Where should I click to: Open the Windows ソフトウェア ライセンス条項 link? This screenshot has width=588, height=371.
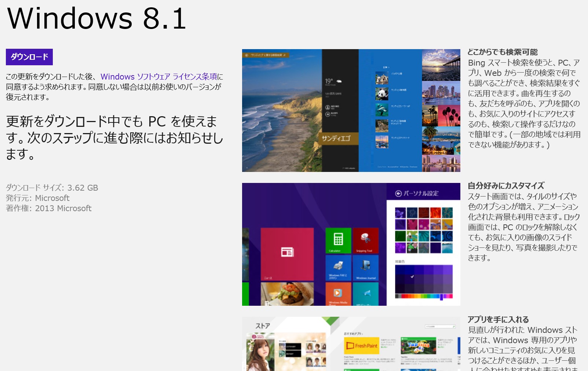[159, 77]
